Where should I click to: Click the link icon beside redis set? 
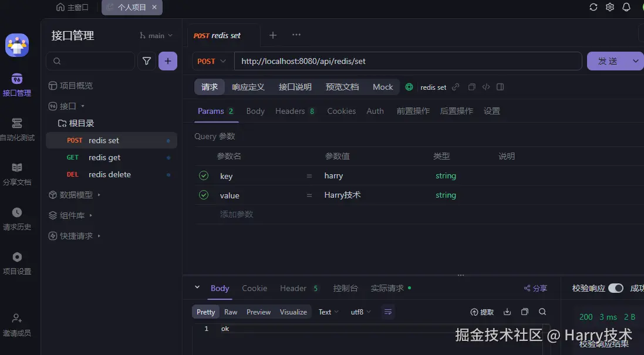(x=456, y=87)
